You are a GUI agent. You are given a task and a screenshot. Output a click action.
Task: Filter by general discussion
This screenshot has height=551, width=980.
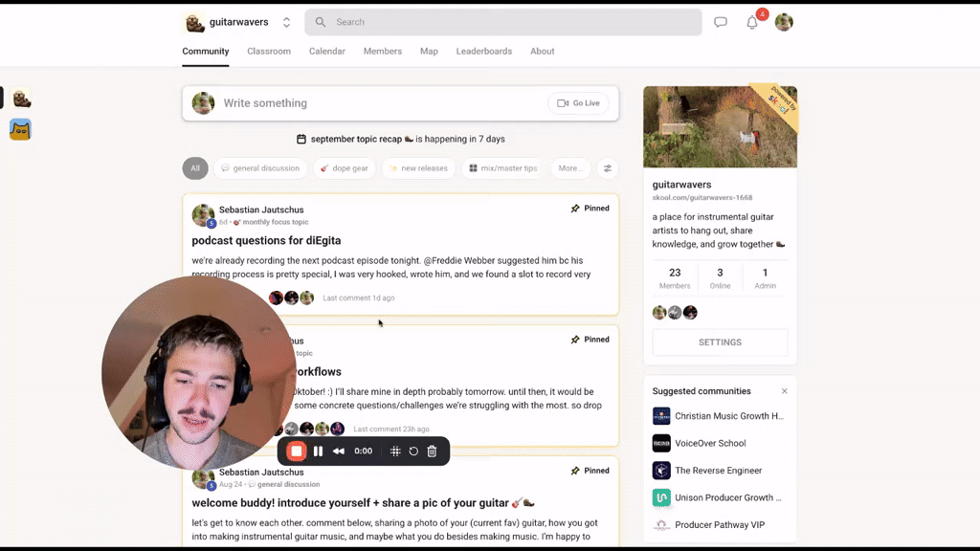pyautogui.click(x=260, y=168)
